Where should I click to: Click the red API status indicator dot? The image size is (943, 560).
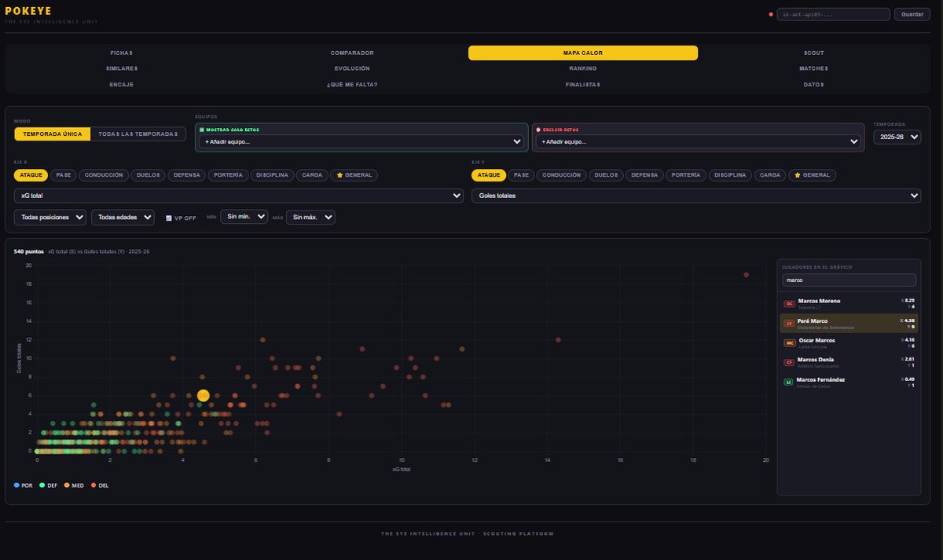[x=771, y=14]
